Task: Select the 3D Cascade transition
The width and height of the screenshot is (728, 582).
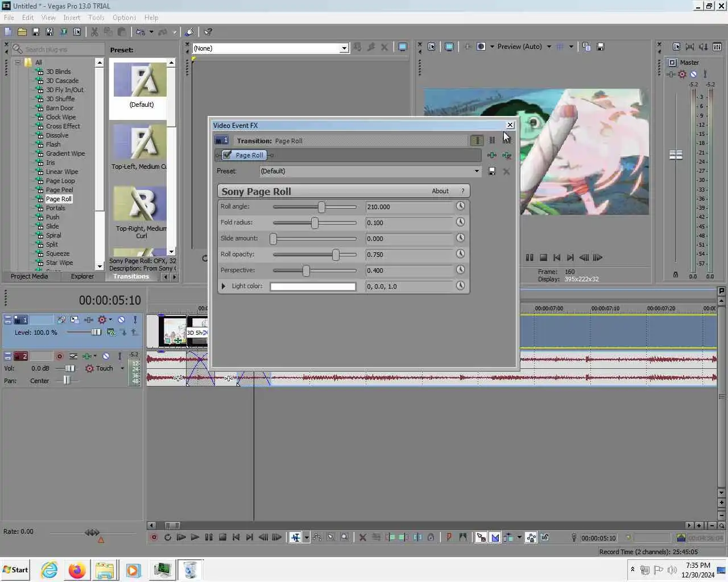Action: [62, 81]
